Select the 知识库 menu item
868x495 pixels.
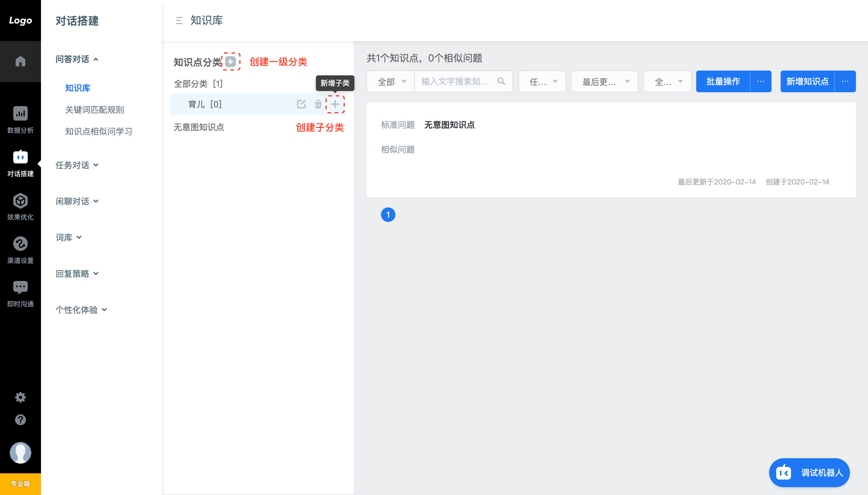point(77,88)
